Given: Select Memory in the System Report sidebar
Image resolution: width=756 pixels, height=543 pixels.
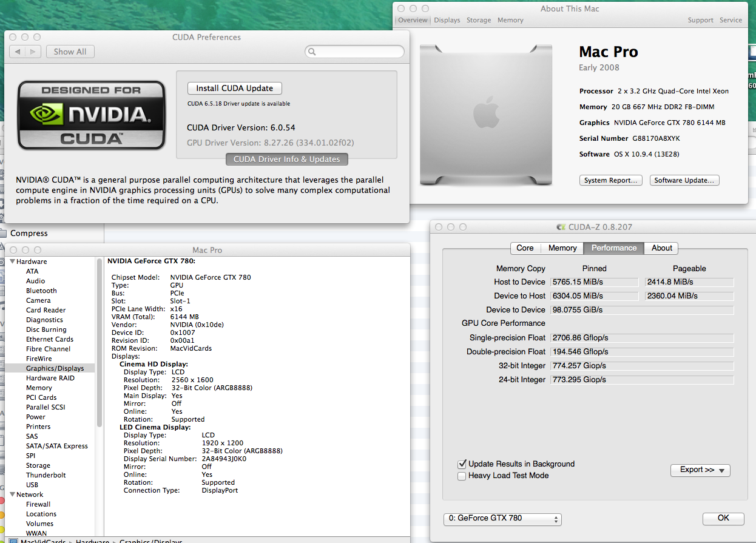Looking at the screenshot, I should (39, 388).
